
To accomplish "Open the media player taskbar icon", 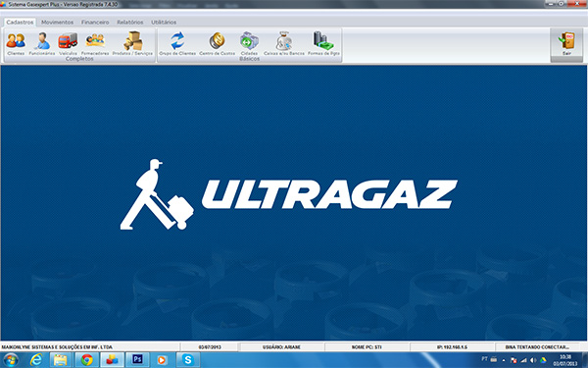I will pyautogui.click(x=162, y=360).
